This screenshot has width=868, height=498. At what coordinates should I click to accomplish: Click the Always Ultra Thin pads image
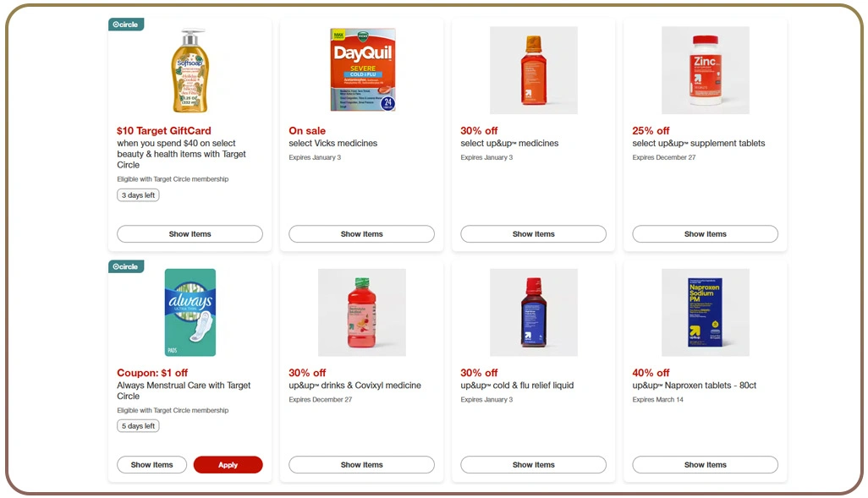click(190, 312)
